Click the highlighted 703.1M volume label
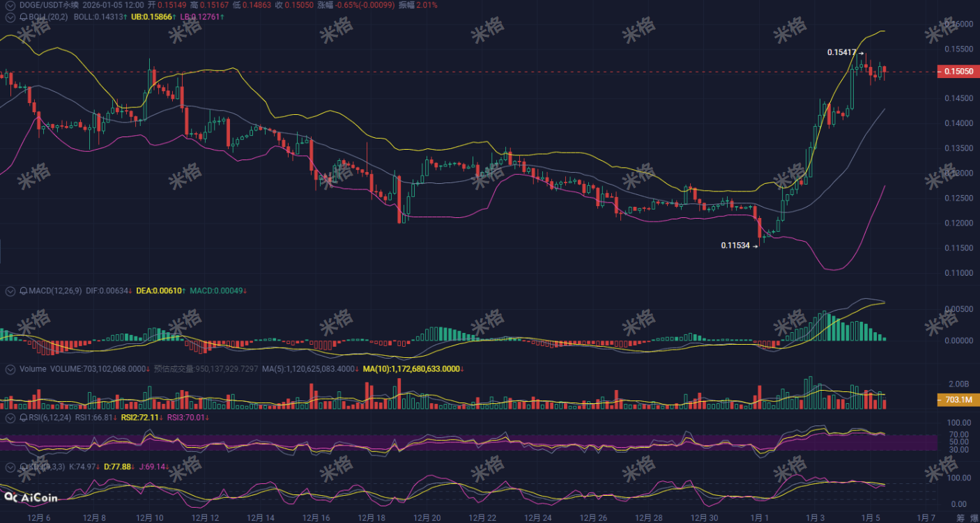Screen dimensions: 980x523 (958, 400)
